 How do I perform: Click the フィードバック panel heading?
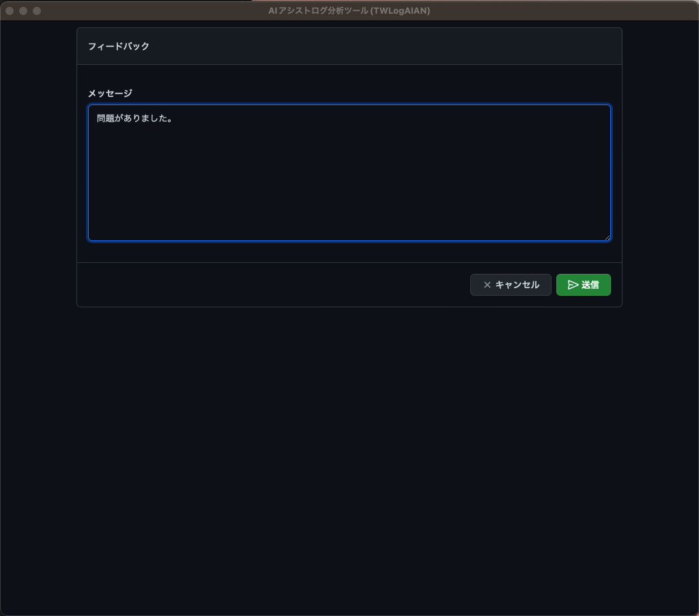[x=119, y=46]
